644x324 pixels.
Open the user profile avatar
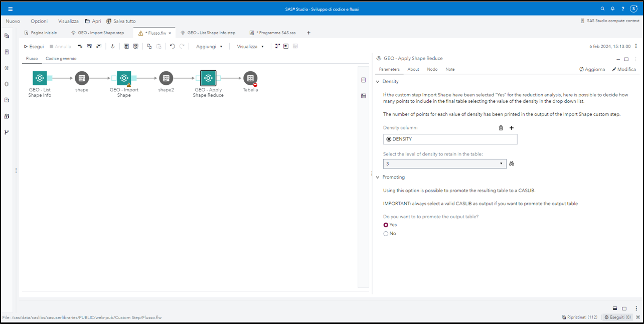(633, 9)
